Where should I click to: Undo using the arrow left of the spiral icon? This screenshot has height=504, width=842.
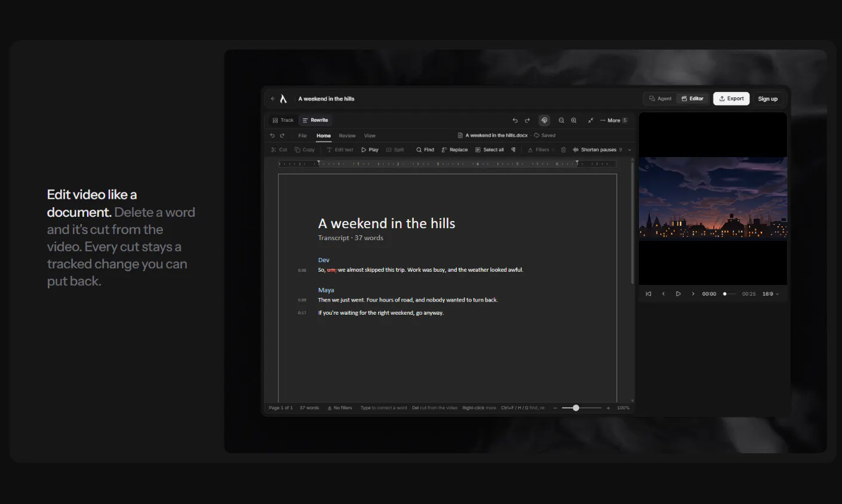point(515,120)
